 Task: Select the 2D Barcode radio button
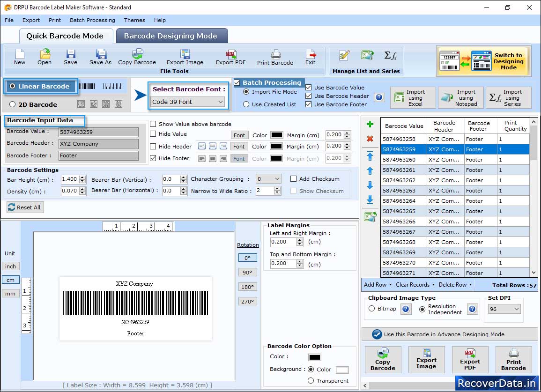(13, 104)
